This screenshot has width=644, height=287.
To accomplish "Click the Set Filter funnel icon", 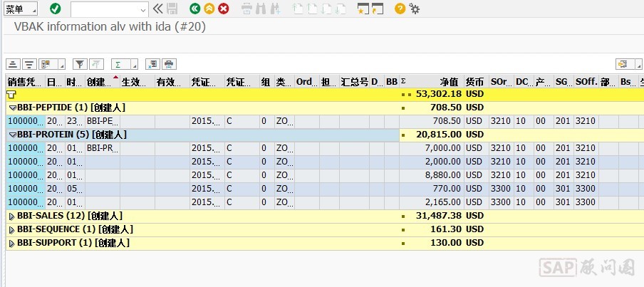I will [80, 63].
